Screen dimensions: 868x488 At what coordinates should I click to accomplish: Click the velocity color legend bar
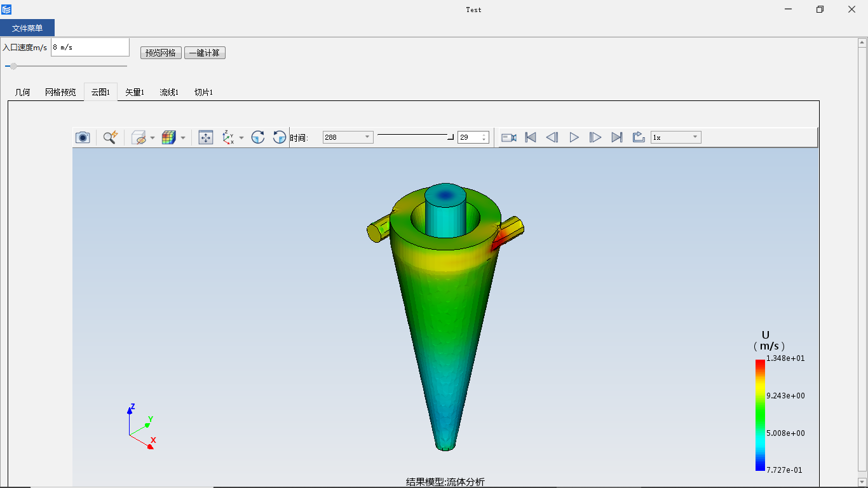click(760, 415)
